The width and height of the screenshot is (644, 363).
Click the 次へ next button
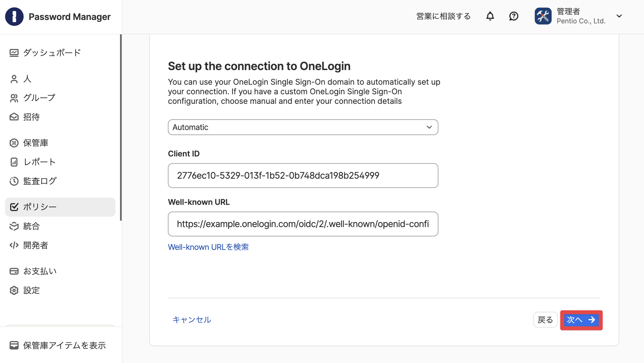pos(581,320)
